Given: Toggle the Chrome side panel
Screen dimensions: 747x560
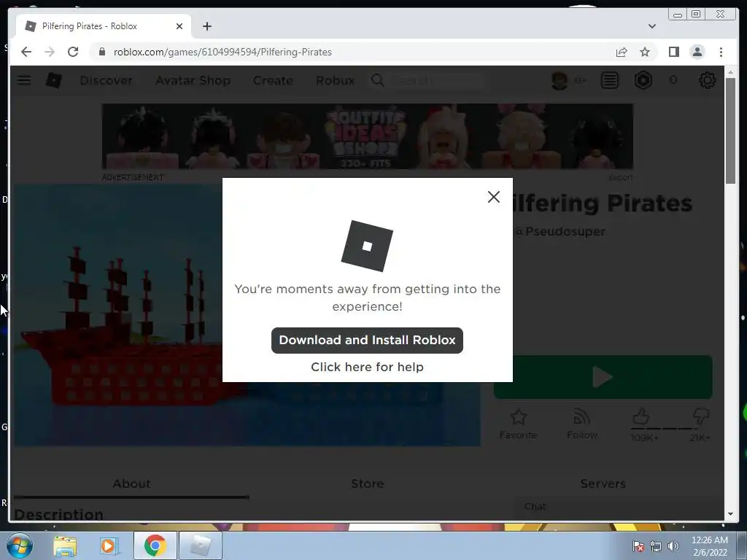Looking at the screenshot, I should click(673, 52).
